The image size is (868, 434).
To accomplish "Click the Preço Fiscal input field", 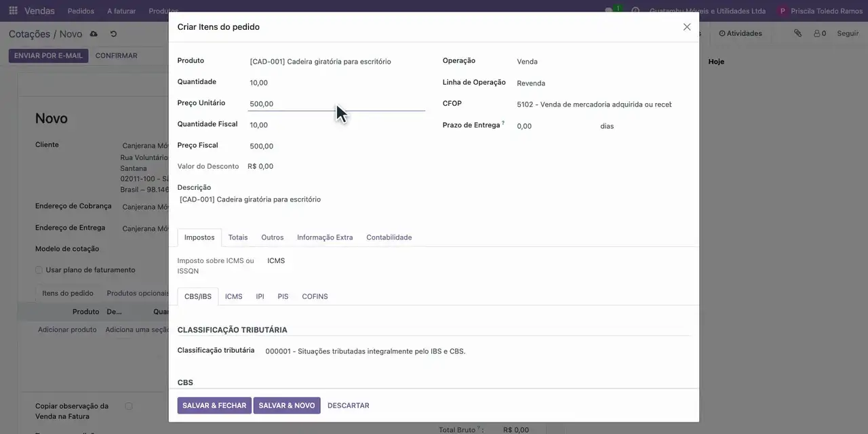I will (336, 146).
